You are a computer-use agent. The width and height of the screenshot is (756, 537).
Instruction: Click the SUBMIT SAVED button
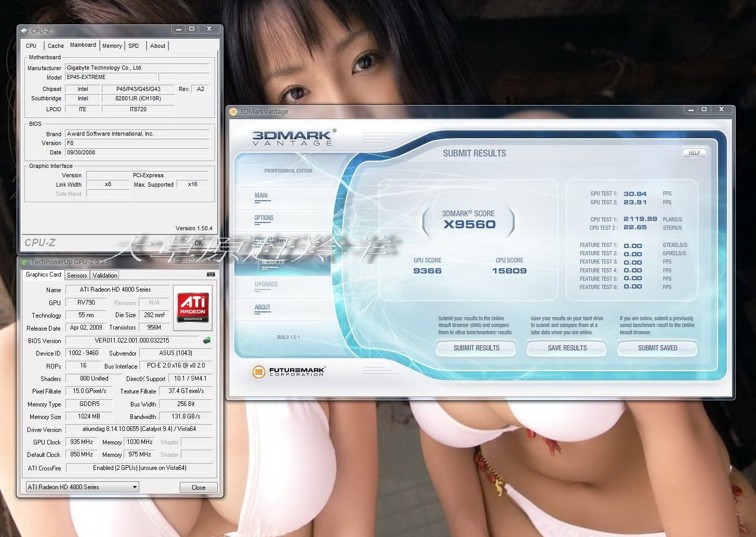657,348
